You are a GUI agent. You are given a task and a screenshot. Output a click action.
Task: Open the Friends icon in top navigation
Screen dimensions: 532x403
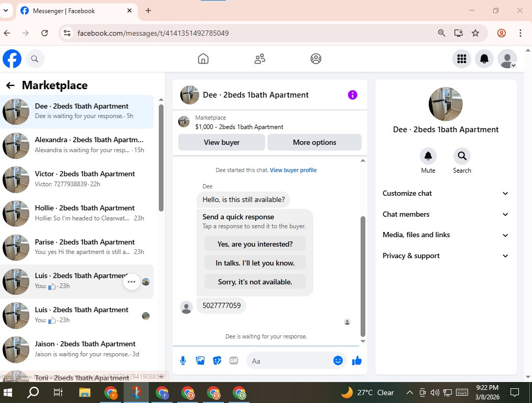click(259, 59)
